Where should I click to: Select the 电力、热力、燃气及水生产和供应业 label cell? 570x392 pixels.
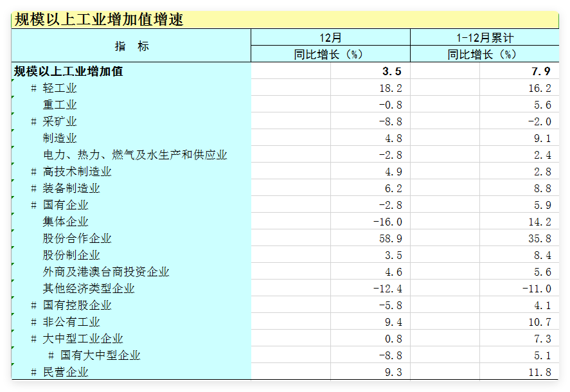(x=135, y=155)
